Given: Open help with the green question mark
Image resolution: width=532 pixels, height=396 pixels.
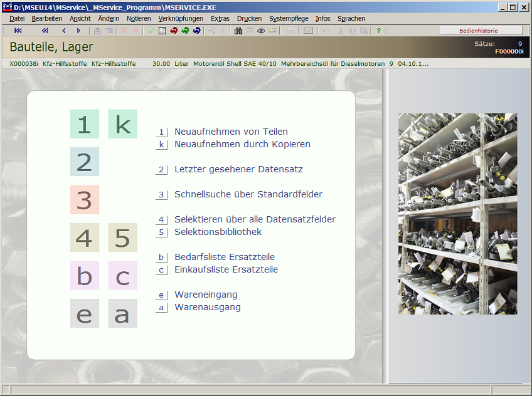Looking at the screenshot, I should [378, 31].
